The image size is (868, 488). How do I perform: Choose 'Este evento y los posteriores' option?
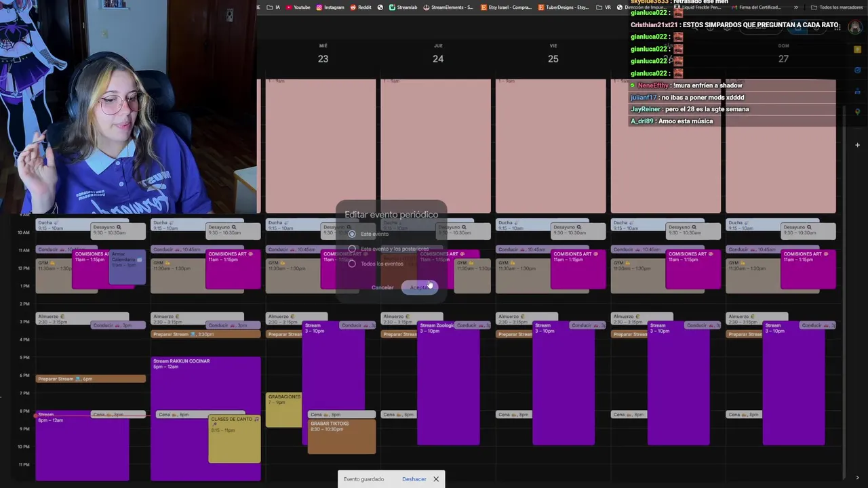[x=352, y=249]
